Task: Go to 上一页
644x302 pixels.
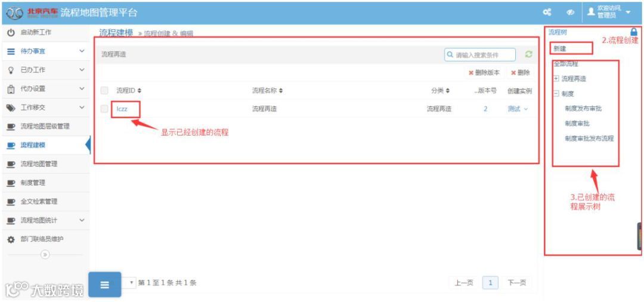Action: [464, 283]
